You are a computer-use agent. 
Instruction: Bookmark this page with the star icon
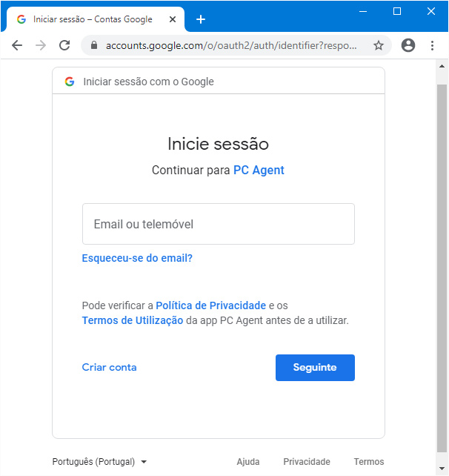point(379,45)
